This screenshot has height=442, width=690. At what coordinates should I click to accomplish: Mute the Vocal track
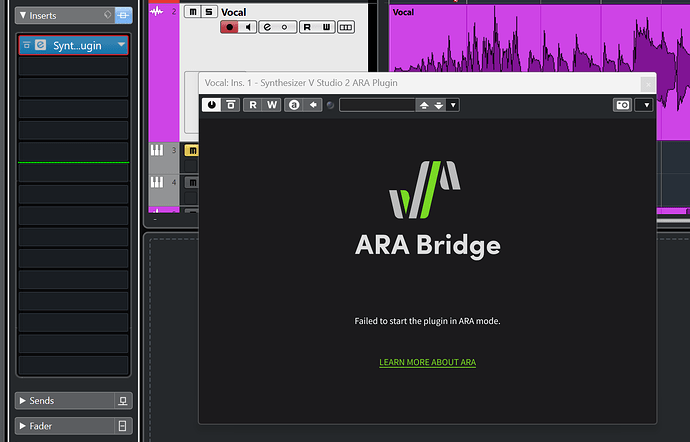(x=193, y=12)
